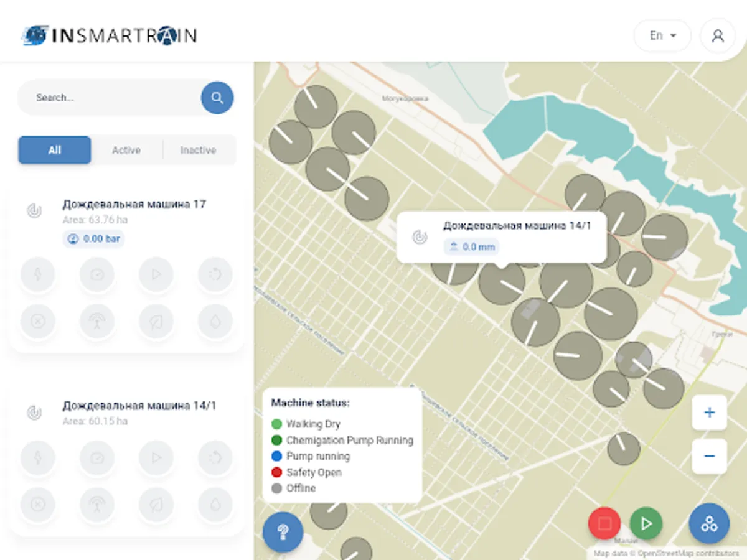Click the 0.0 mm badge in map popup
The height and width of the screenshot is (560, 747).
[x=471, y=247]
